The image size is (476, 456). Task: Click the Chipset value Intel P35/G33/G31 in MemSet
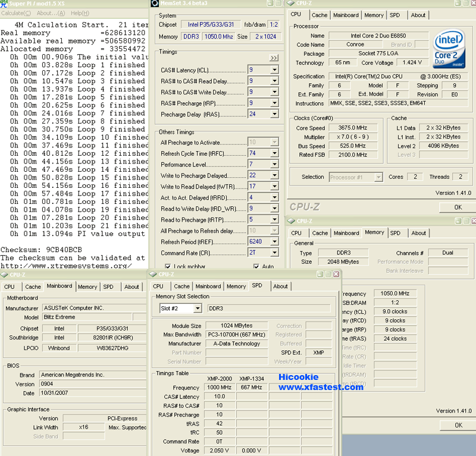211,24
